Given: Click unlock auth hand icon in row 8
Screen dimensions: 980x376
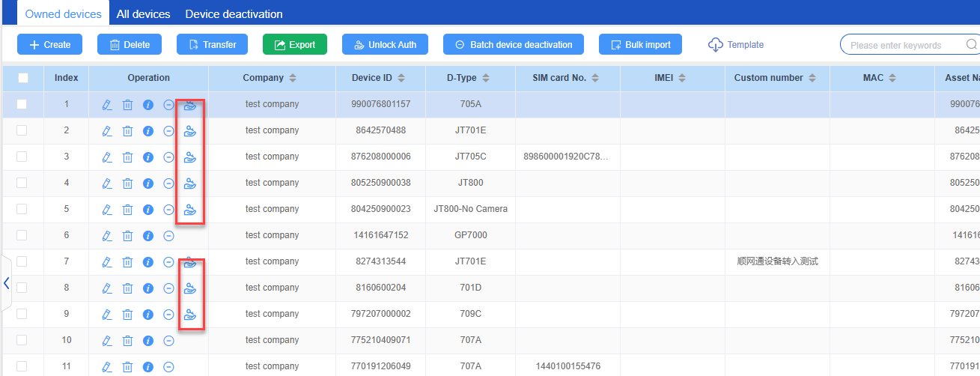Looking at the screenshot, I should (x=190, y=288).
